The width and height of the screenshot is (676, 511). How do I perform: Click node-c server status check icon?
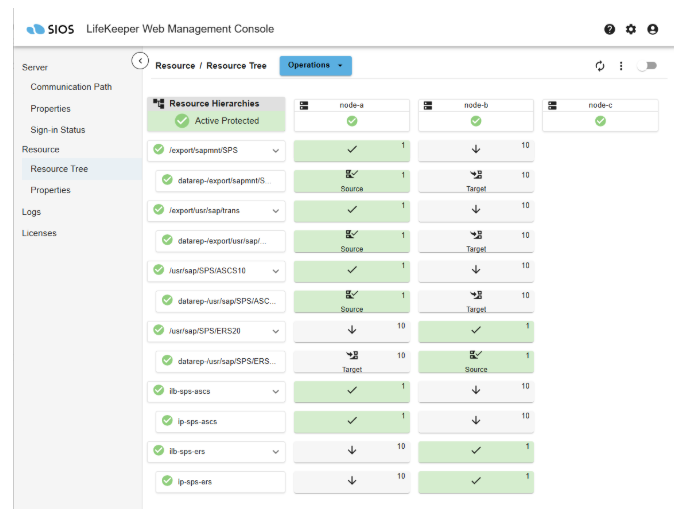tap(600, 121)
